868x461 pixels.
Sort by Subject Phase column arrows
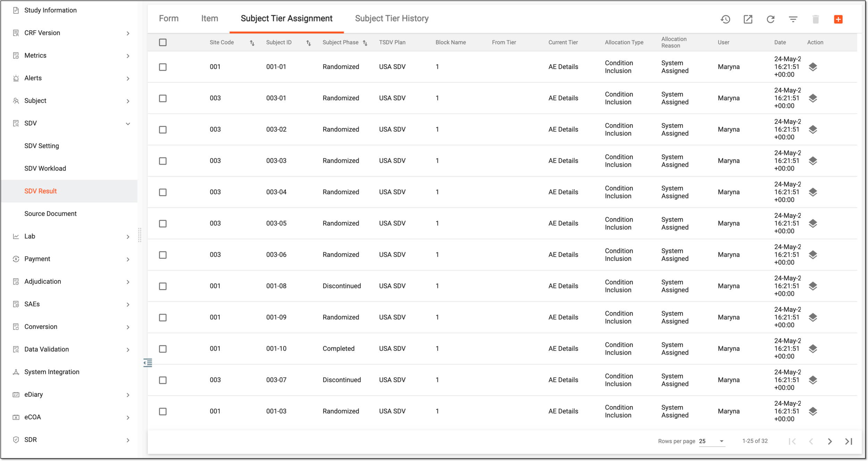[365, 43]
